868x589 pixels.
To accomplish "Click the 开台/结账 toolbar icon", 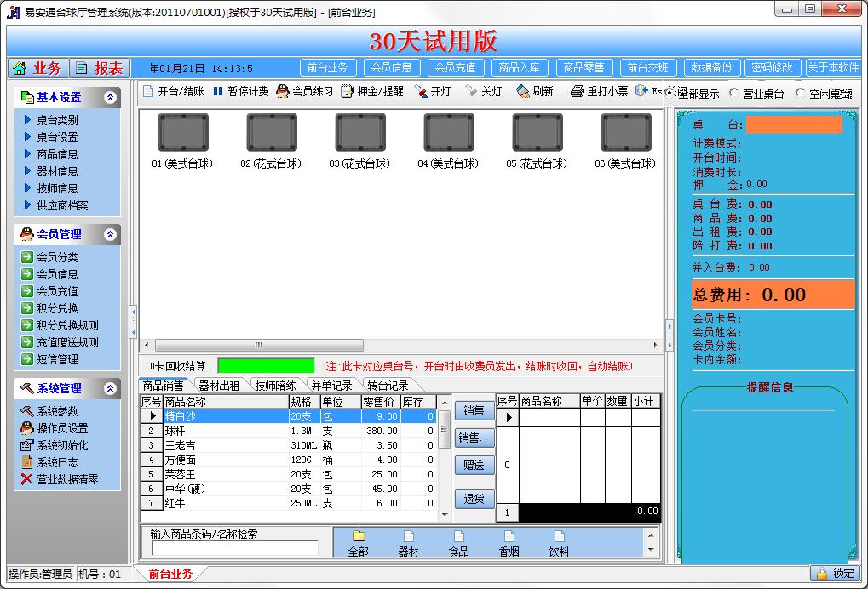I will [148, 91].
